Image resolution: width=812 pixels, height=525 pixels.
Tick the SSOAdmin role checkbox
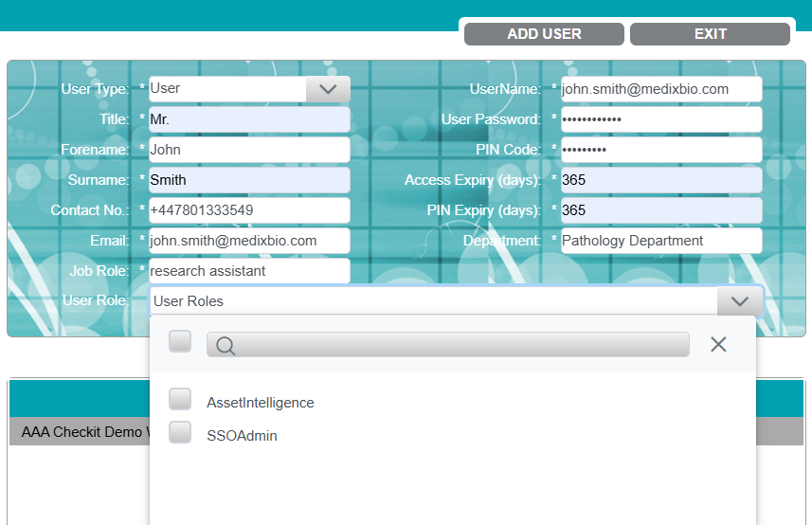tap(180, 433)
